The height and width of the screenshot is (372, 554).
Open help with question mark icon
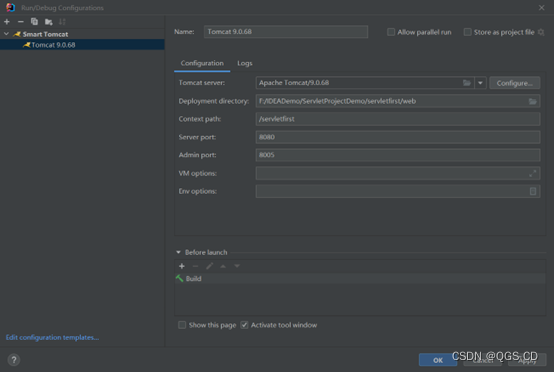pos(14,360)
